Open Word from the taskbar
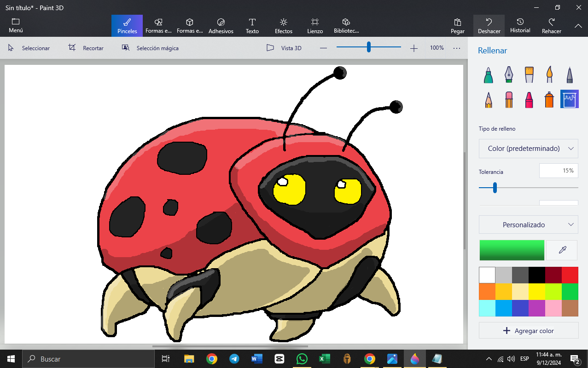 coord(256,359)
